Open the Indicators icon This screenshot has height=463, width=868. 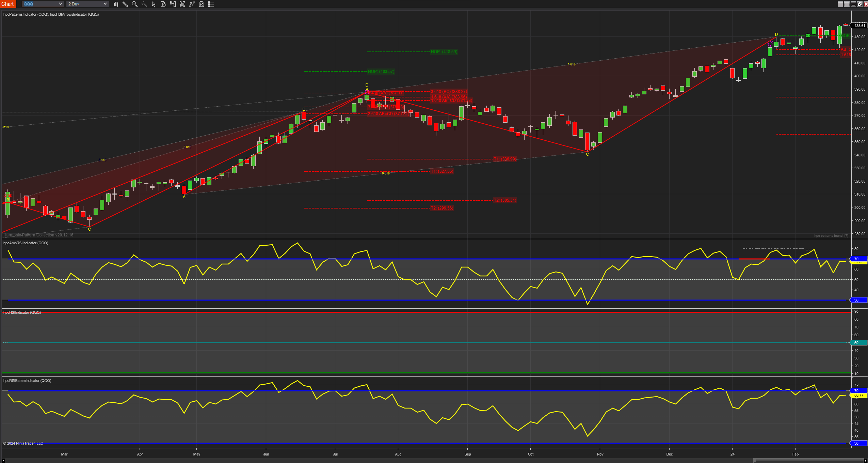(x=192, y=4)
